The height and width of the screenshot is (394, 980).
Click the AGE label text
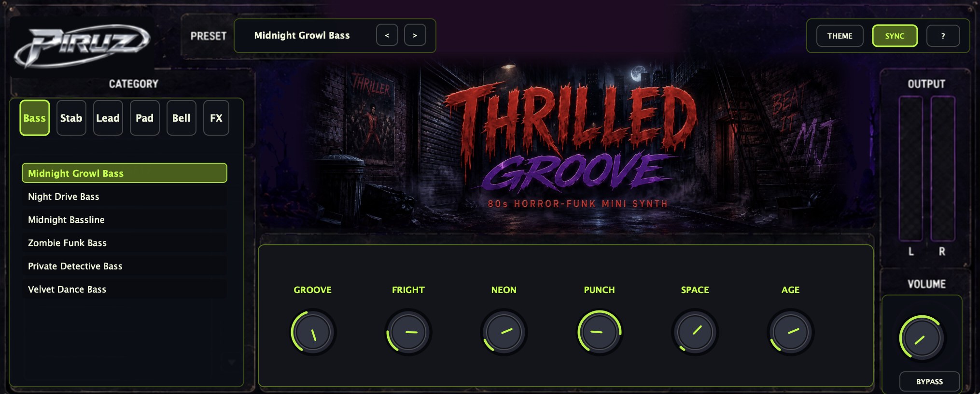791,290
